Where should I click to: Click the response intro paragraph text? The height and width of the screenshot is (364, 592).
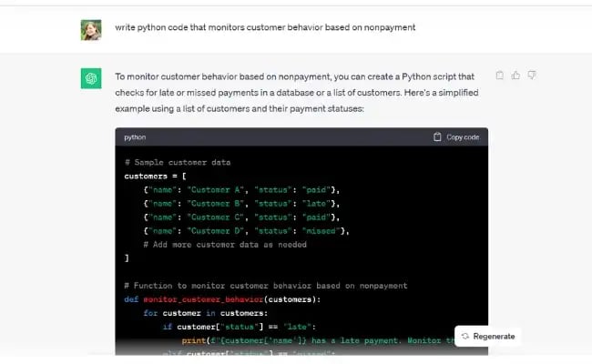[297, 93]
